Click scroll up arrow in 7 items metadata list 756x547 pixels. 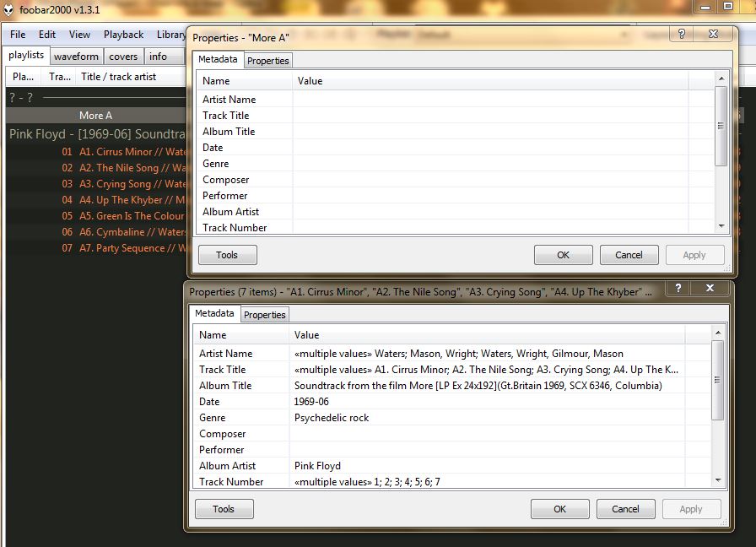click(718, 333)
